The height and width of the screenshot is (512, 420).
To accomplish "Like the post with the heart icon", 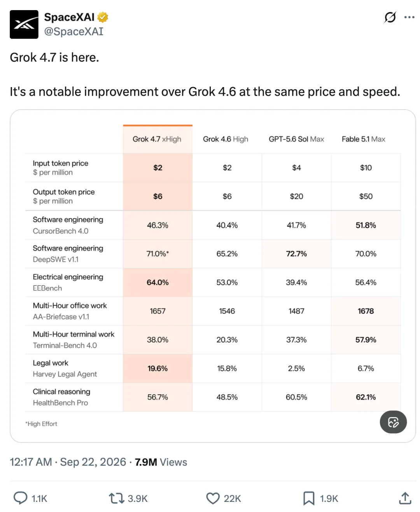I will click(213, 498).
